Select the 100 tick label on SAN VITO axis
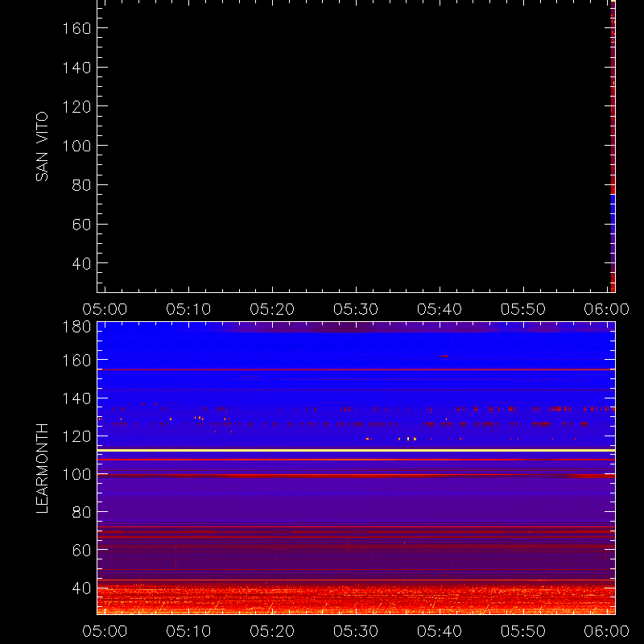The width and height of the screenshot is (644, 644). tap(76, 146)
